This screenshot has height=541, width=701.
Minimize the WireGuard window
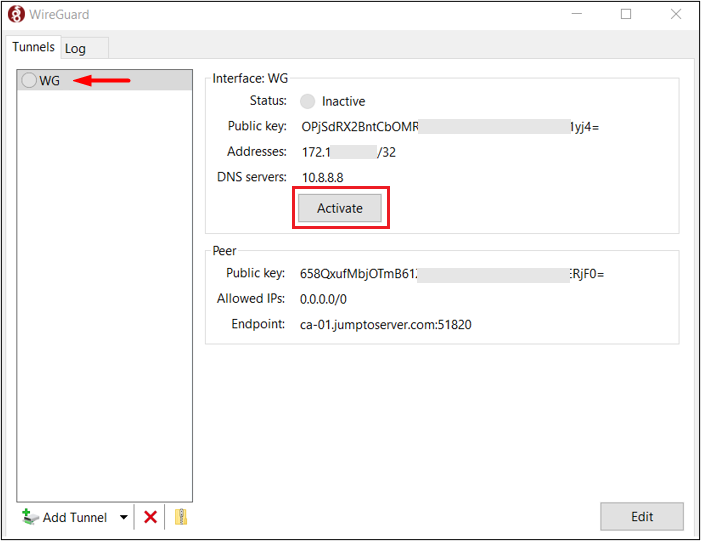[x=577, y=14]
